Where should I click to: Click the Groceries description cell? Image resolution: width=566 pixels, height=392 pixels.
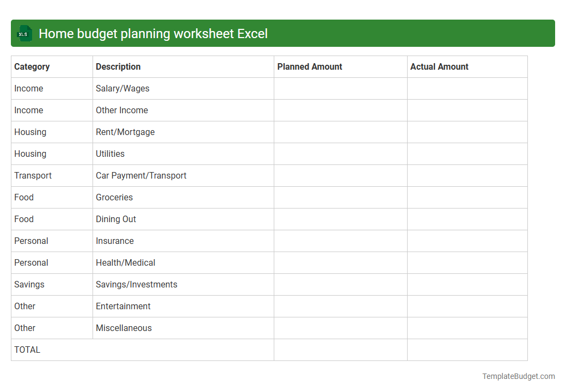(114, 197)
